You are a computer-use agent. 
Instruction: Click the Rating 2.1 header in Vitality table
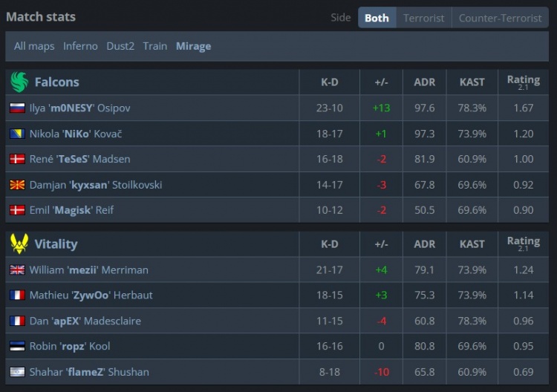(523, 244)
